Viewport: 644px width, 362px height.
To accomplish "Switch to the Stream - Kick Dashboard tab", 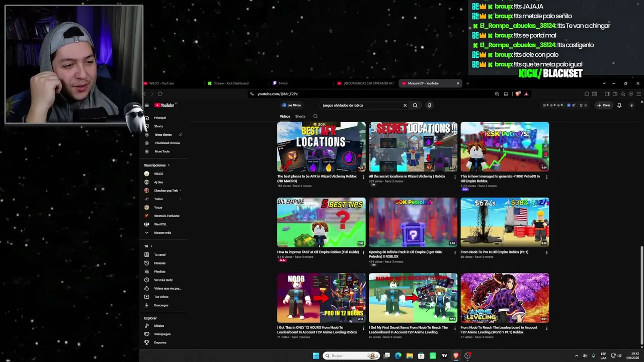I will 235,83.
